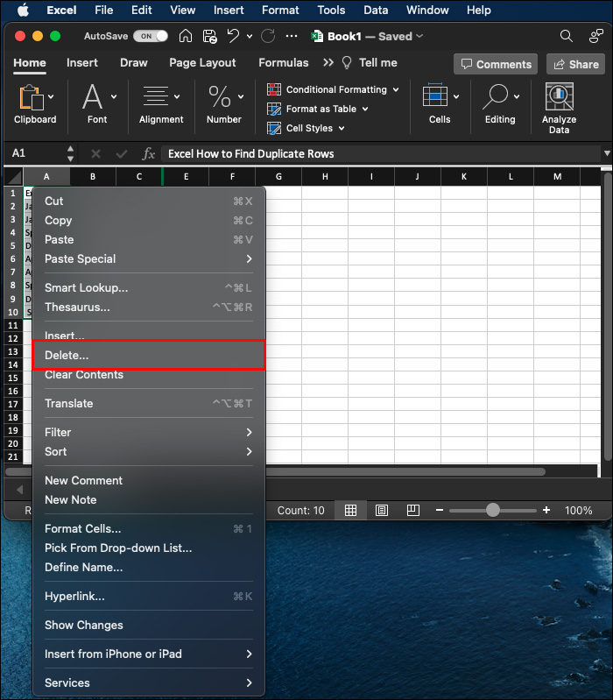Choose Delete... in context menu
613x700 pixels.
coord(149,356)
